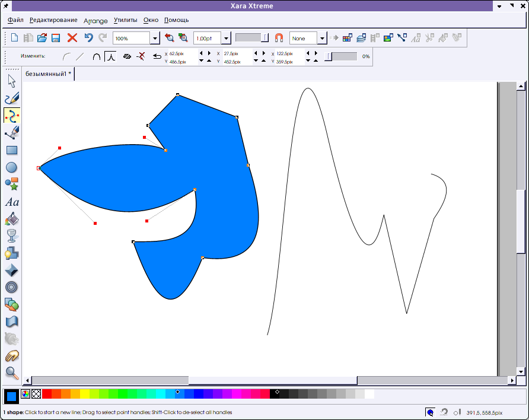
Task: Click the Save disk icon
Action: [56, 38]
